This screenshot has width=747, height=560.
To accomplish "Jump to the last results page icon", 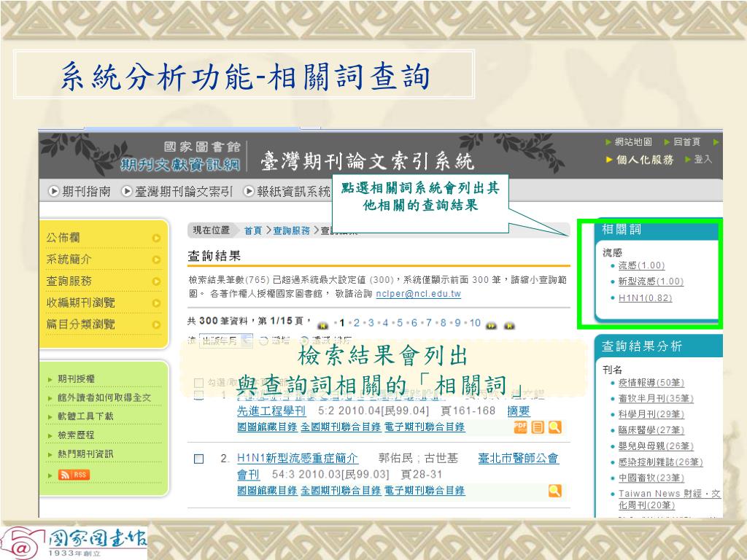I will [509, 326].
